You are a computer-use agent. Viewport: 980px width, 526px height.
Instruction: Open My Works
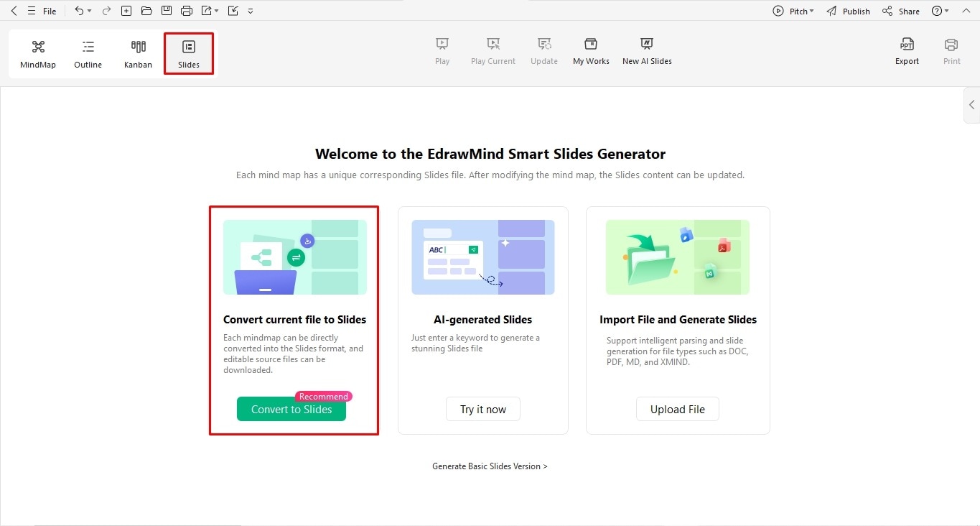pyautogui.click(x=591, y=51)
